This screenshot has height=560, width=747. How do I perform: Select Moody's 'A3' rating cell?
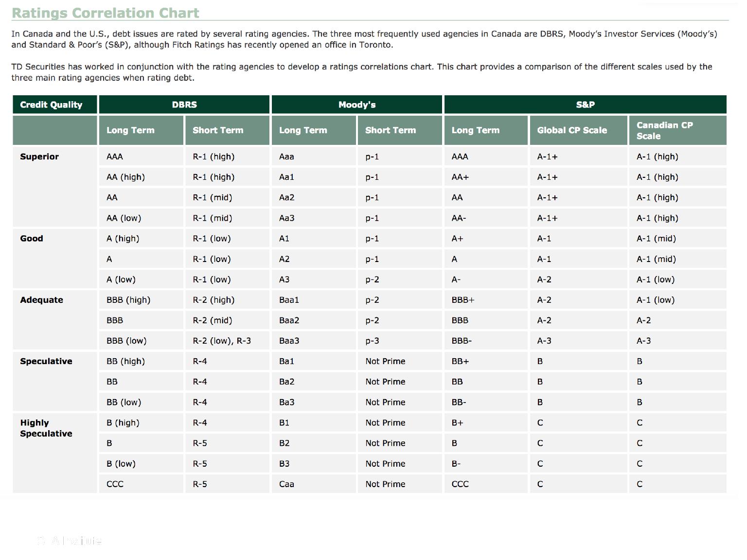[314, 280]
